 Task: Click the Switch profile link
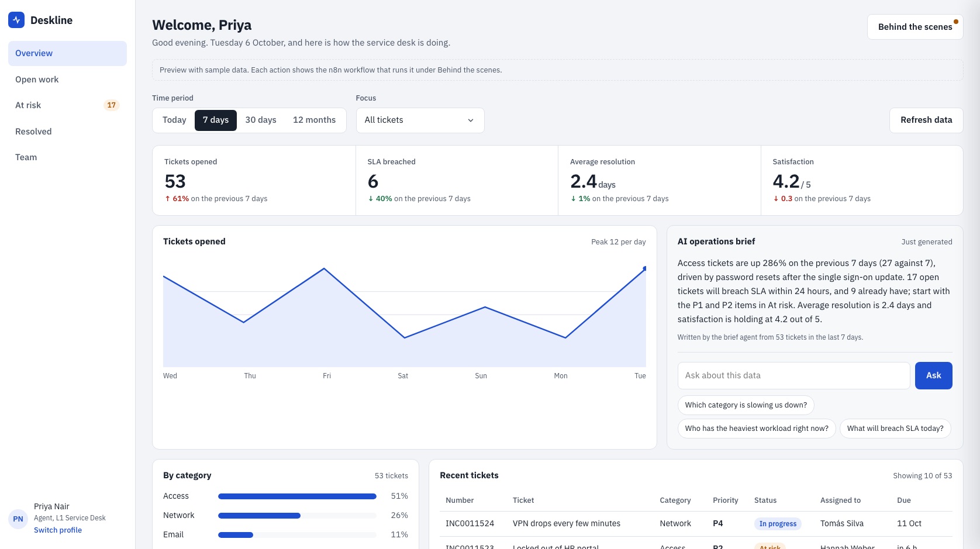(58, 530)
